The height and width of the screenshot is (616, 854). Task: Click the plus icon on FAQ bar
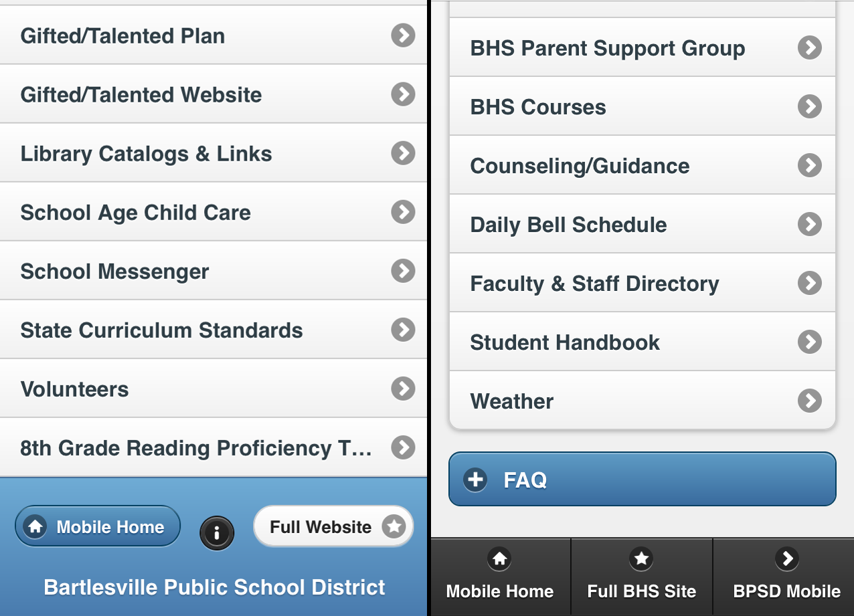click(x=475, y=480)
